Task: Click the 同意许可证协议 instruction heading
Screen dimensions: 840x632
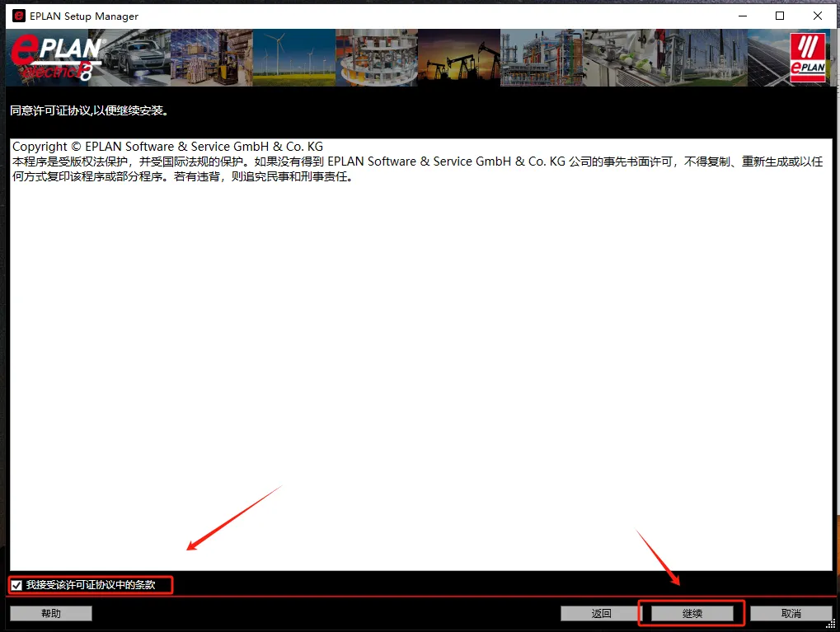Action: pyautogui.click(x=90, y=110)
